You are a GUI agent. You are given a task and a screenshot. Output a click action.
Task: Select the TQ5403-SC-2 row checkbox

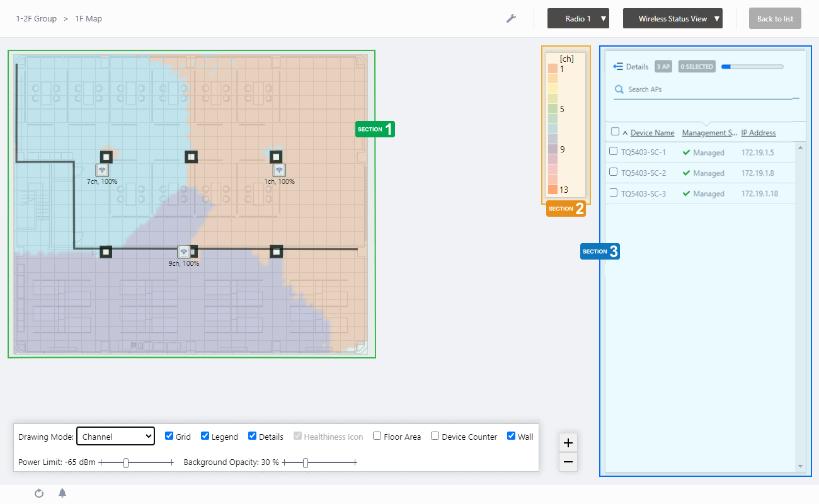click(x=614, y=172)
